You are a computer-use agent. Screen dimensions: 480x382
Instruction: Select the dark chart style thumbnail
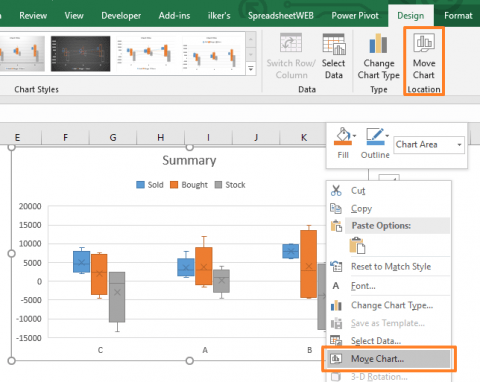(x=81, y=54)
